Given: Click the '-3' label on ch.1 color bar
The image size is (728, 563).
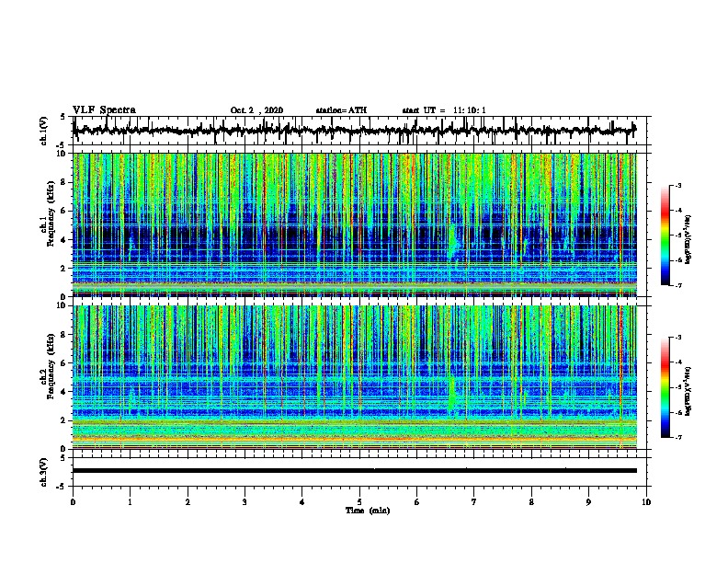Looking at the screenshot, I should coord(678,186).
